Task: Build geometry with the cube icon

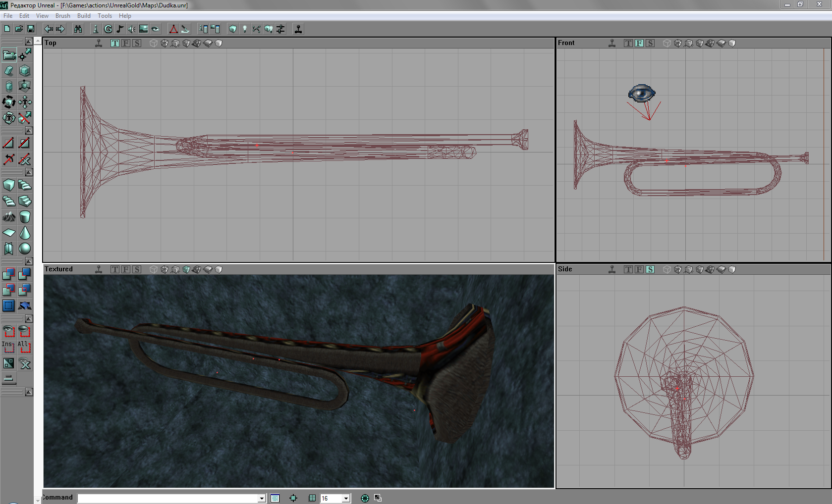Action: pyautogui.click(x=233, y=29)
